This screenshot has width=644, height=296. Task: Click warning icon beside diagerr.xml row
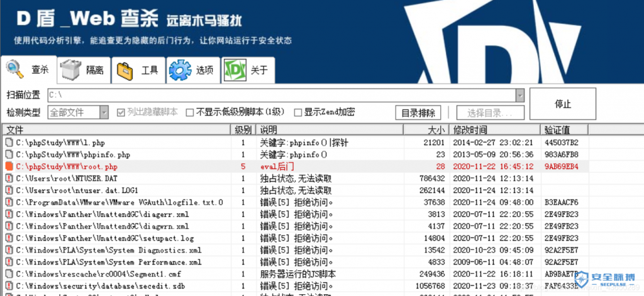9,214
